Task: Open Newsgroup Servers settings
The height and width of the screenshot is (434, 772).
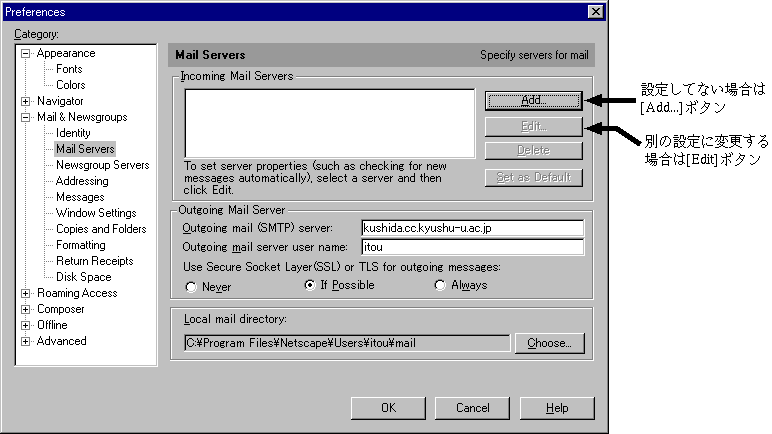Action: click(102, 165)
